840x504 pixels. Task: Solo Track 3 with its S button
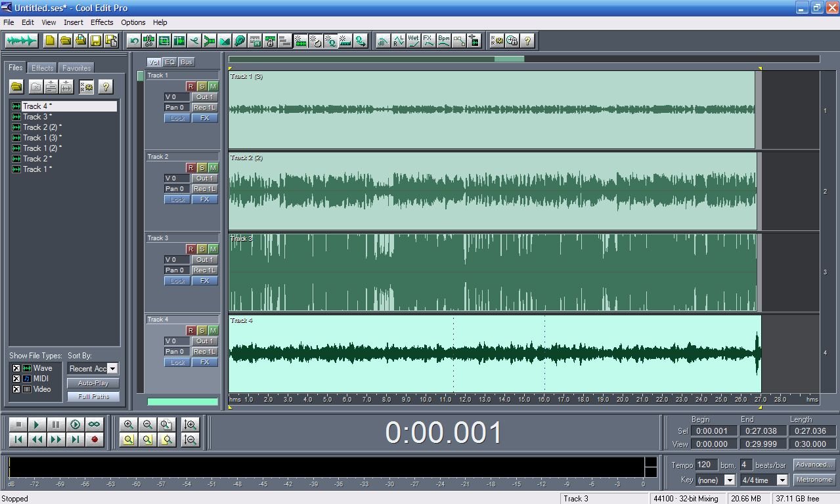pos(202,249)
